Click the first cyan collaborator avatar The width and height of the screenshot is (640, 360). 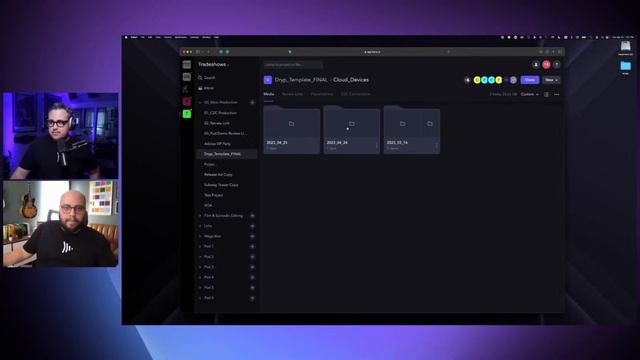484,80
